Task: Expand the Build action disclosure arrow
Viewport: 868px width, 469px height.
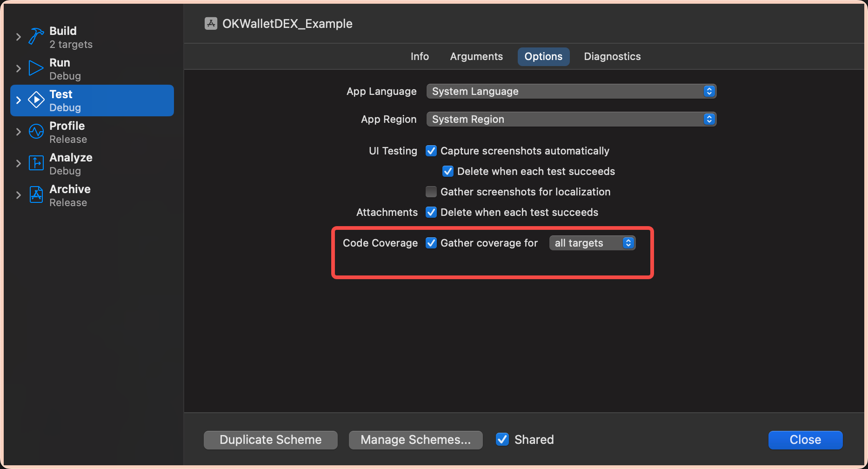Action: pyautogui.click(x=18, y=37)
